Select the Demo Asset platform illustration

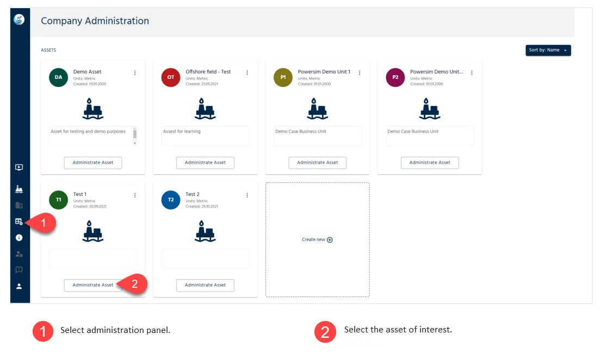click(92, 108)
